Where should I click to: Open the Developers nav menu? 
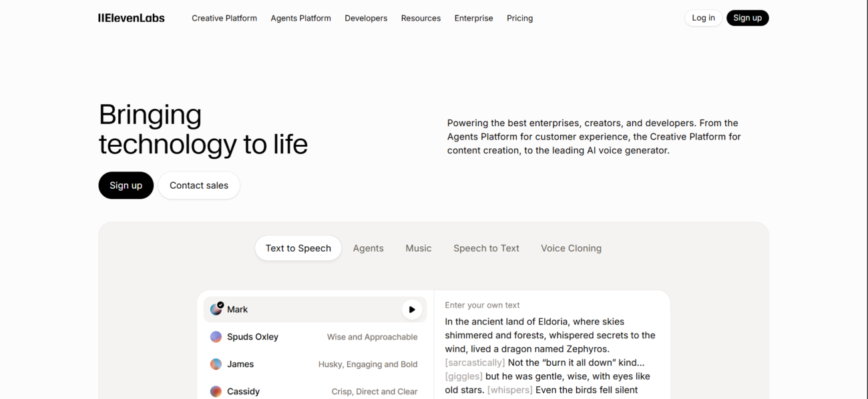click(366, 18)
